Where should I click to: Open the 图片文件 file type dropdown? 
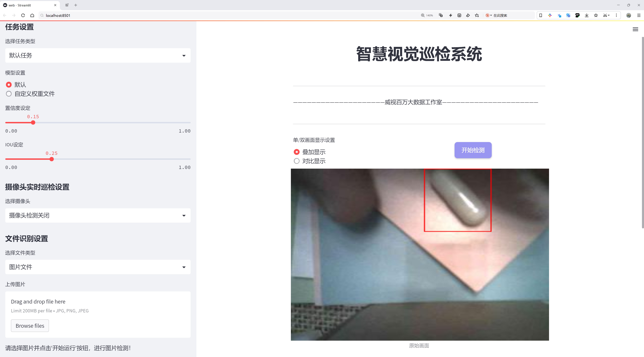coord(98,267)
